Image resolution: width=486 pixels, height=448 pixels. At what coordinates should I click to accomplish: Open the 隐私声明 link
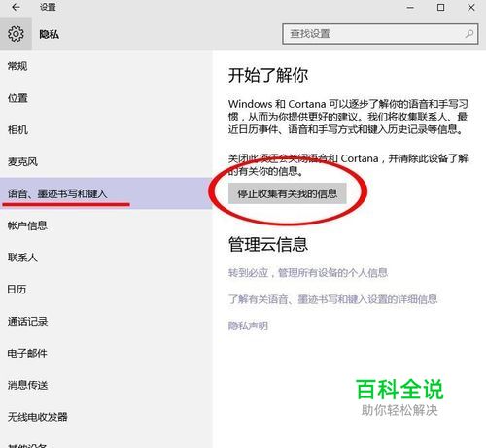tap(248, 326)
